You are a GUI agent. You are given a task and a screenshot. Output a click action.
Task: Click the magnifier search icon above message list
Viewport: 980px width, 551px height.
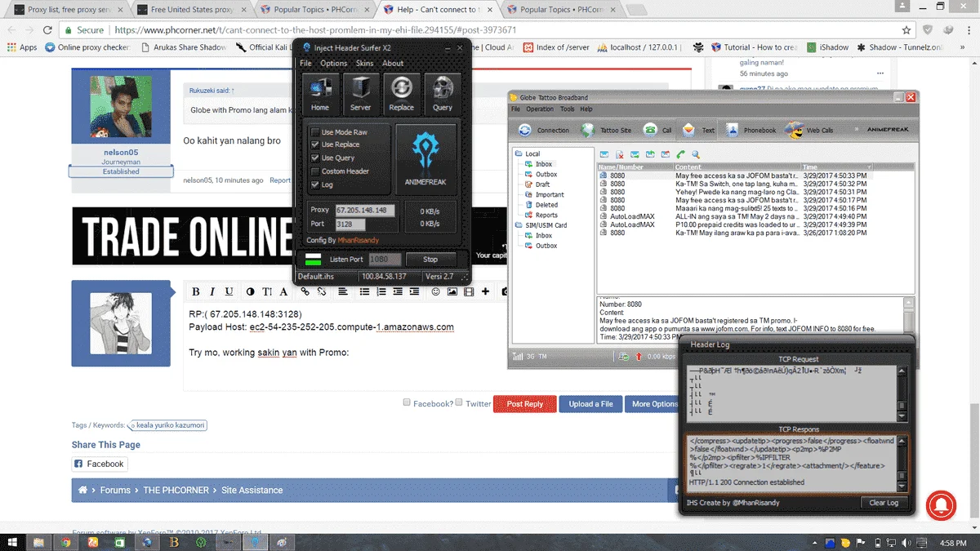point(695,153)
